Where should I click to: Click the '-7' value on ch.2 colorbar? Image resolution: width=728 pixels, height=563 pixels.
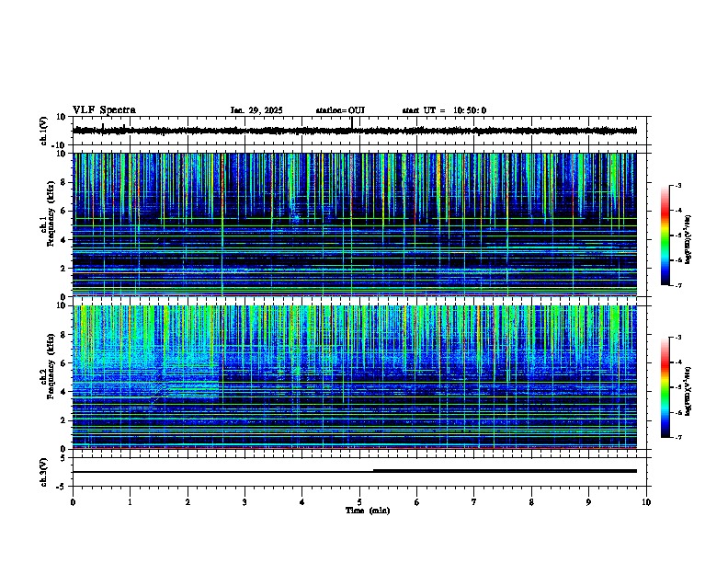677,437
